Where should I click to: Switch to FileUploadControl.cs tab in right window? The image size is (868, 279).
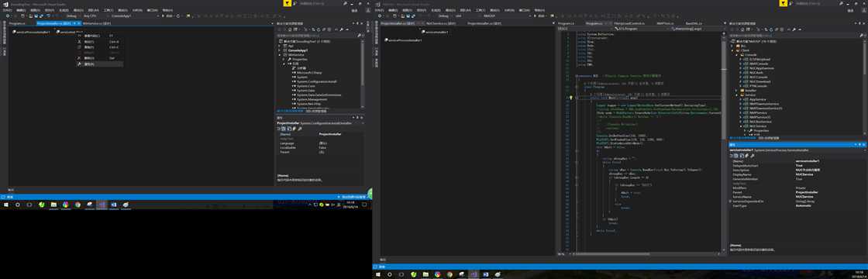629,24
